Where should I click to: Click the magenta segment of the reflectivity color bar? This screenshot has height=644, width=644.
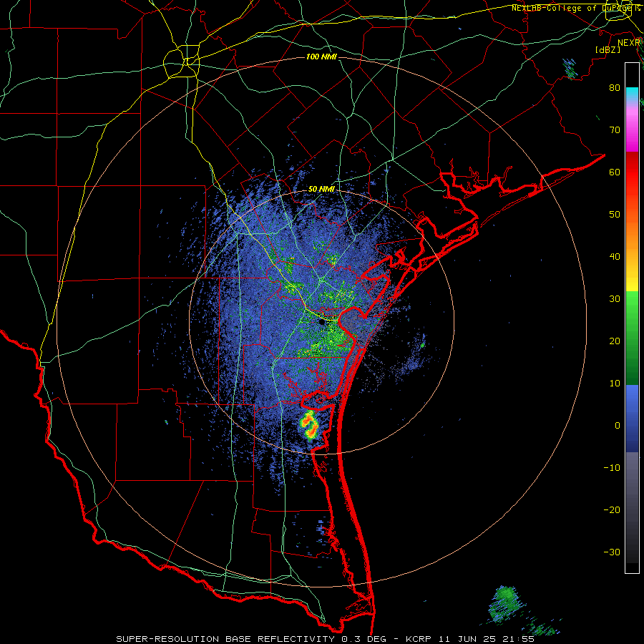click(632, 132)
